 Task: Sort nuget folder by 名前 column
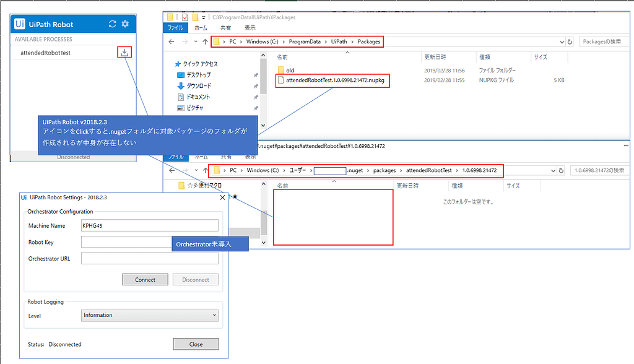click(x=282, y=186)
